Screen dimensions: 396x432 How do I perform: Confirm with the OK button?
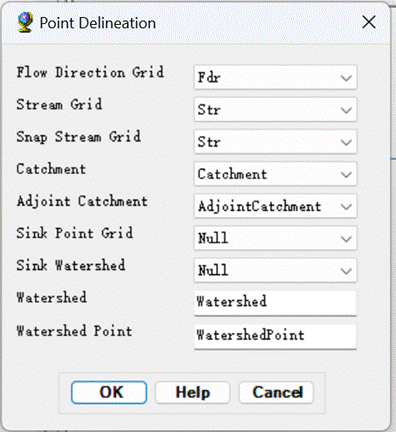click(x=109, y=392)
